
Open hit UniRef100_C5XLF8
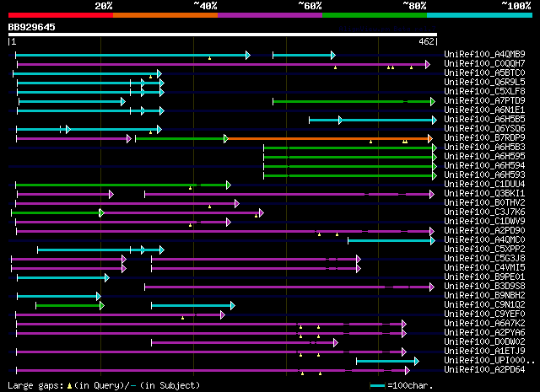pyautogui.click(x=484, y=91)
